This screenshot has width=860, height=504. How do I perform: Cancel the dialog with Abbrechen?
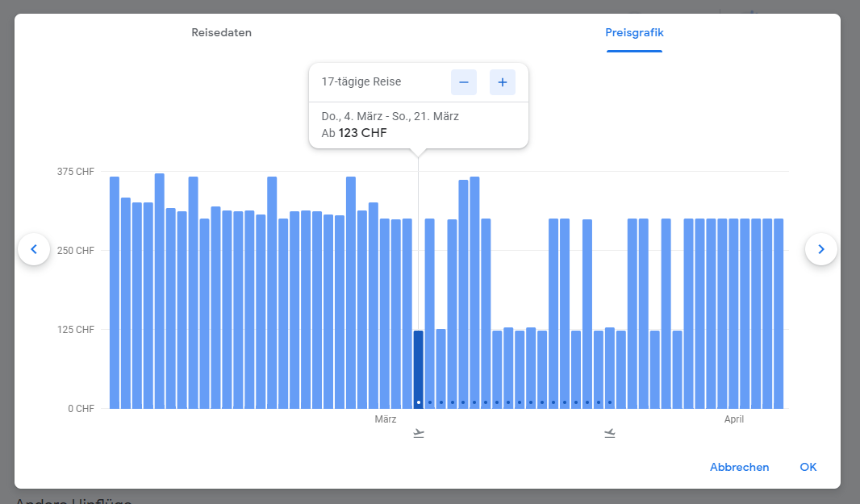coord(739,467)
